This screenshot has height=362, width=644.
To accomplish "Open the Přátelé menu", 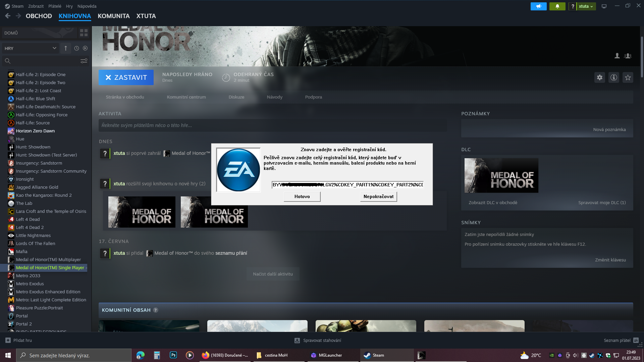I will coord(55,6).
